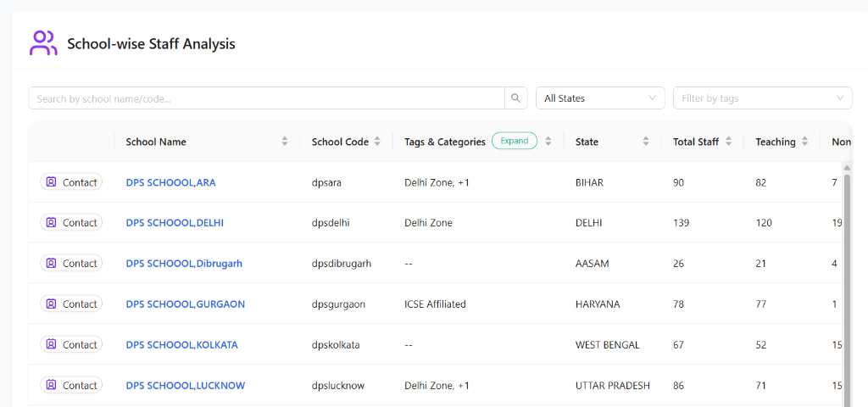This screenshot has width=868, height=407.
Task: Open Contact for DPS SCHOOOL,LUCKNOW
Action: 71,386
